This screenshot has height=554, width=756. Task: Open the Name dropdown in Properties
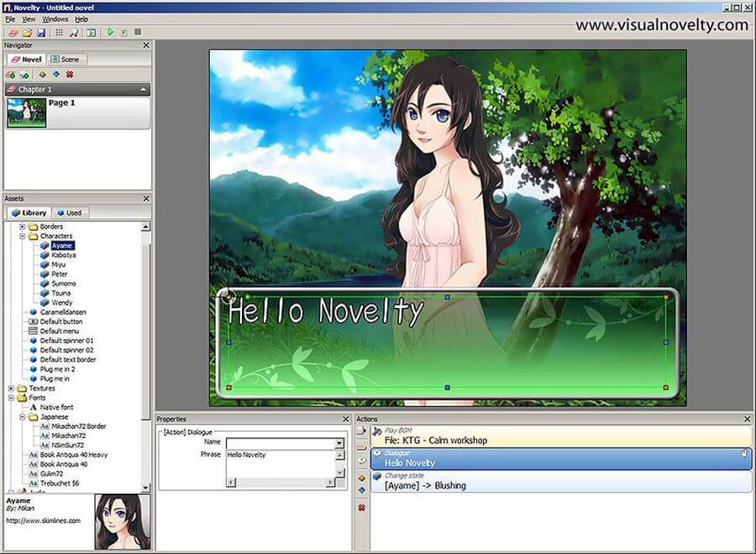pos(339,442)
